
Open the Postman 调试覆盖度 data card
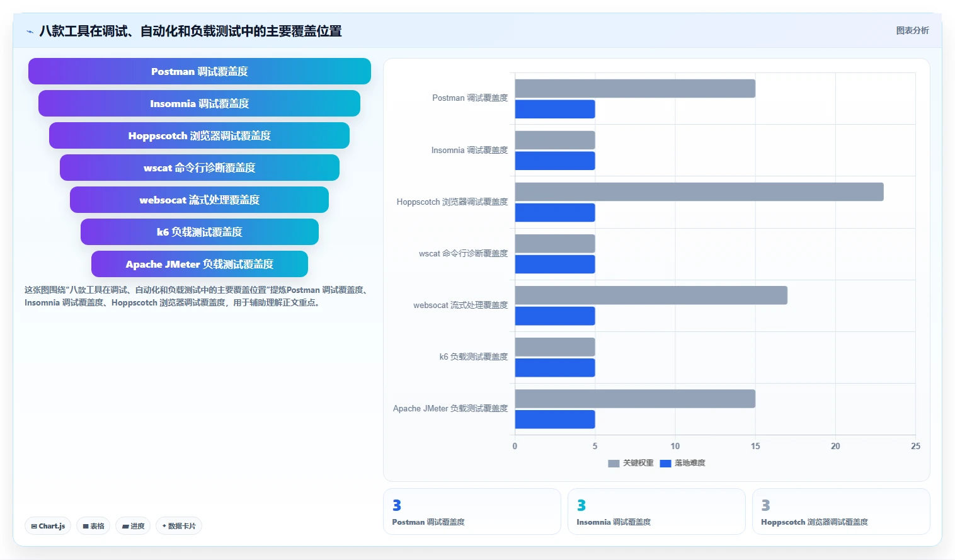coord(472,511)
